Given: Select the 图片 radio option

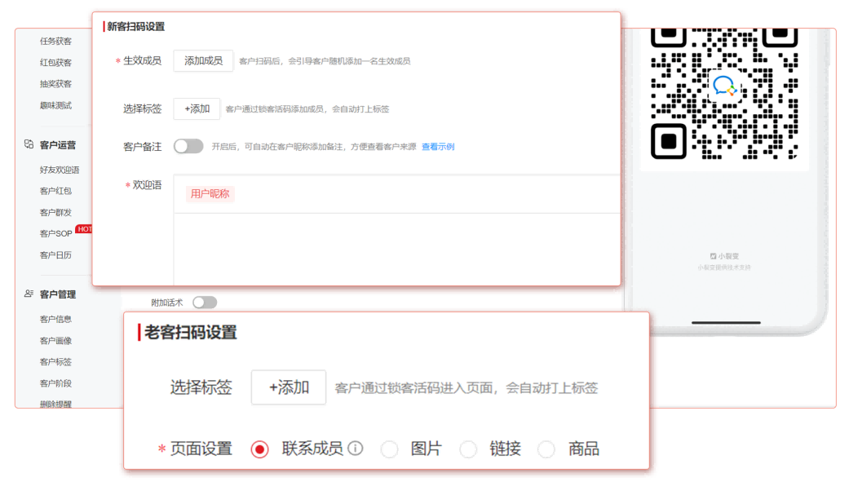Looking at the screenshot, I should (x=390, y=449).
